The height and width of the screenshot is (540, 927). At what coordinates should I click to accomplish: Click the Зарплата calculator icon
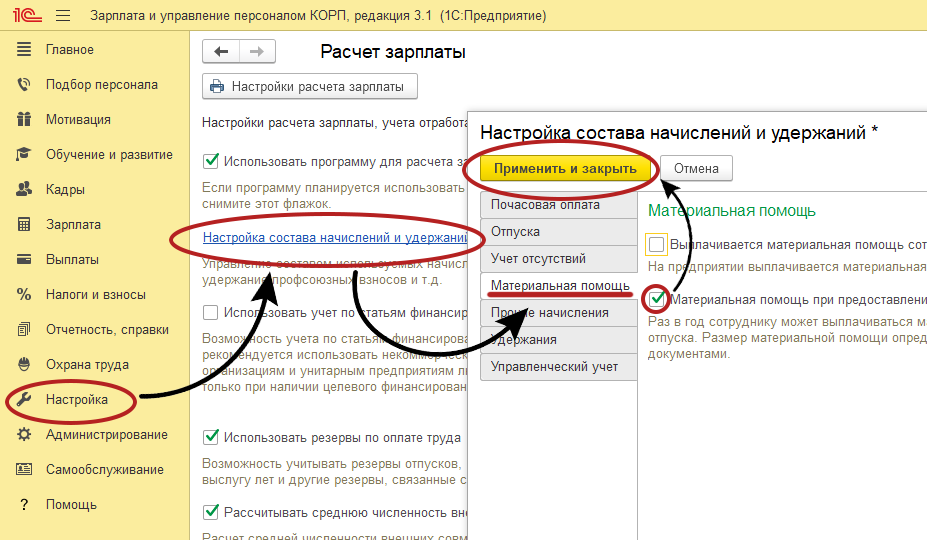25,225
